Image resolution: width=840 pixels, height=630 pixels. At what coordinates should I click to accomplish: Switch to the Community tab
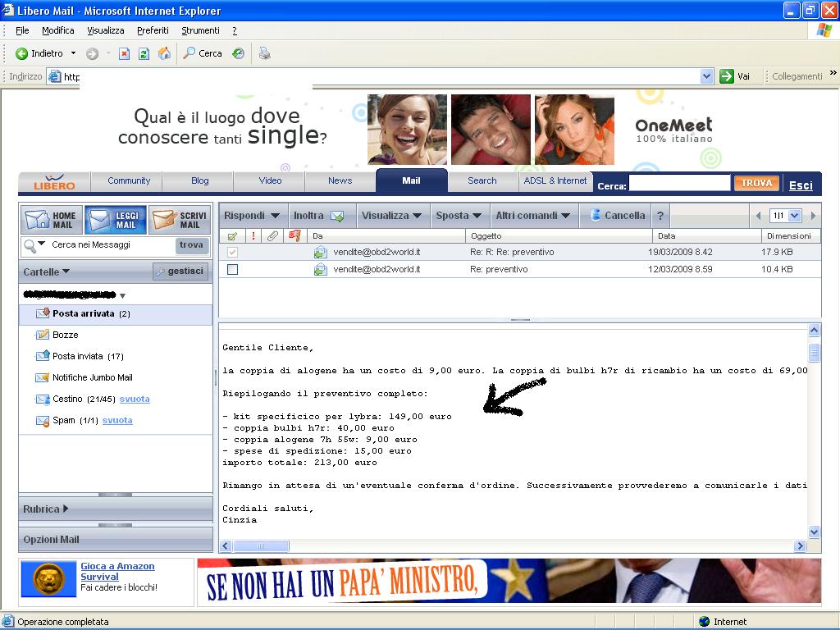pyautogui.click(x=129, y=181)
